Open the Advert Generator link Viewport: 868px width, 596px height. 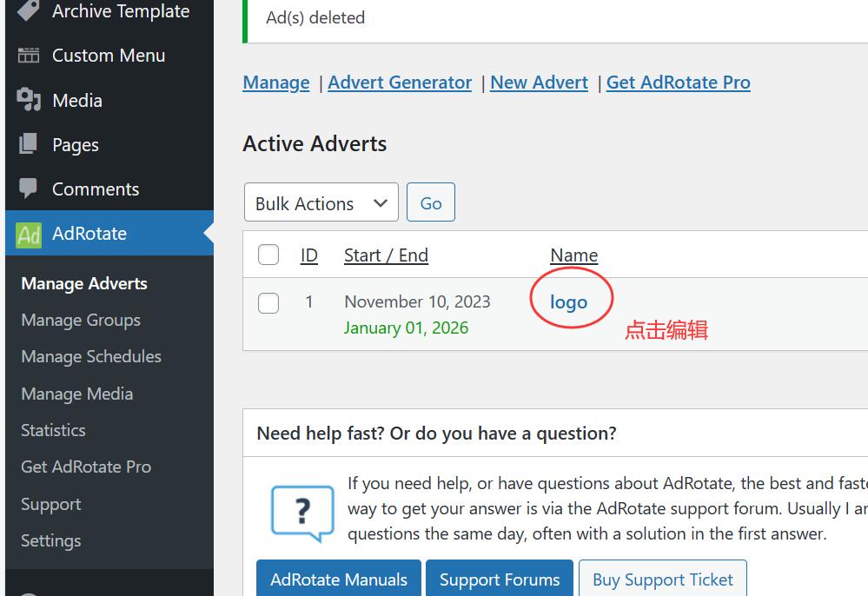[x=400, y=83]
